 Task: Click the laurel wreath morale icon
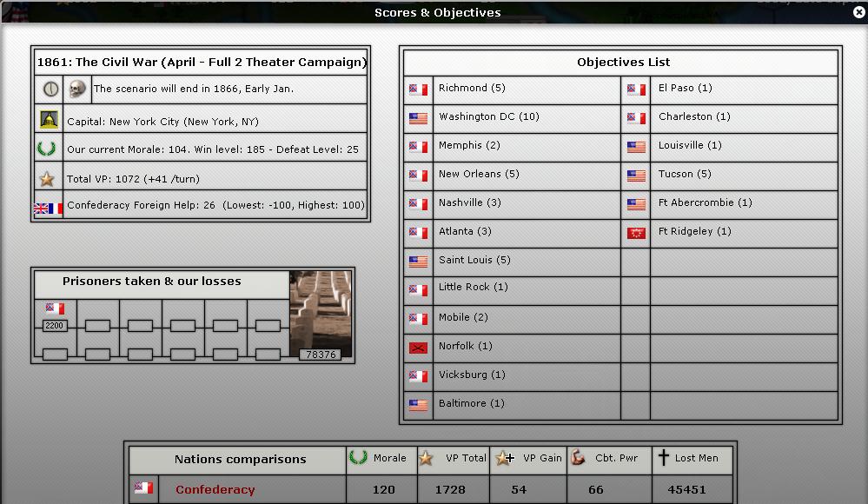click(x=47, y=149)
